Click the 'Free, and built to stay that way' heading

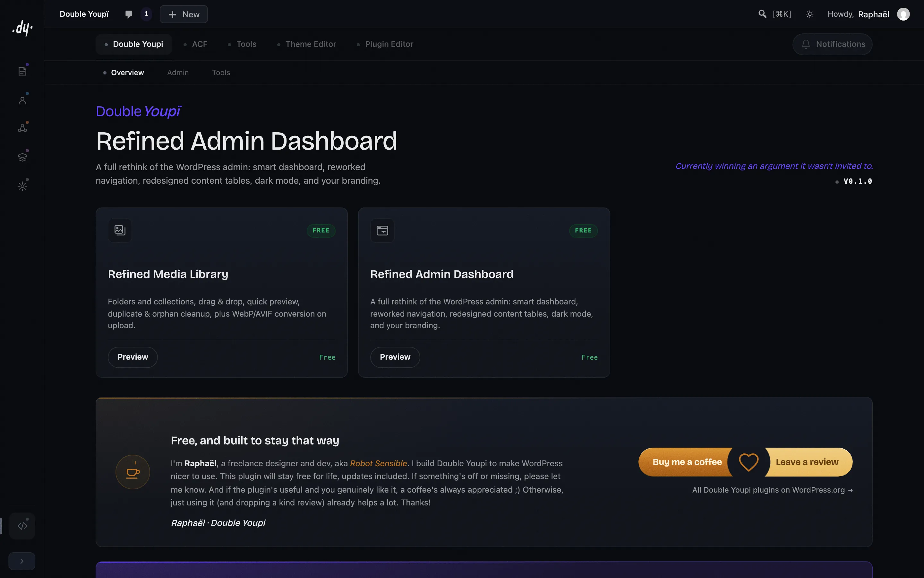pos(255,441)
